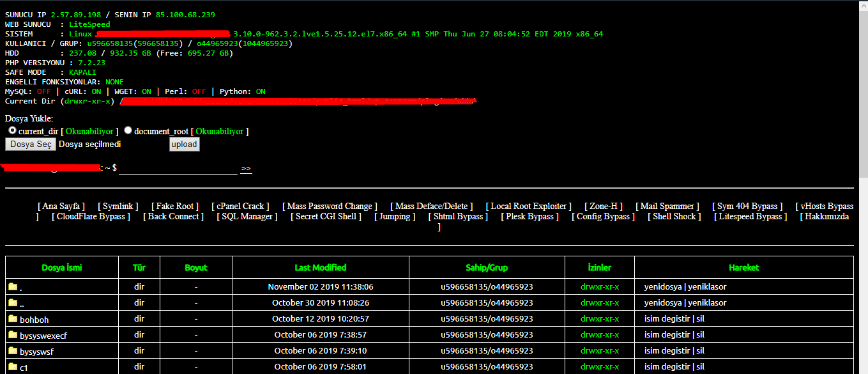
Task: Open Shtml Bypass link
Action: [458, 217]
